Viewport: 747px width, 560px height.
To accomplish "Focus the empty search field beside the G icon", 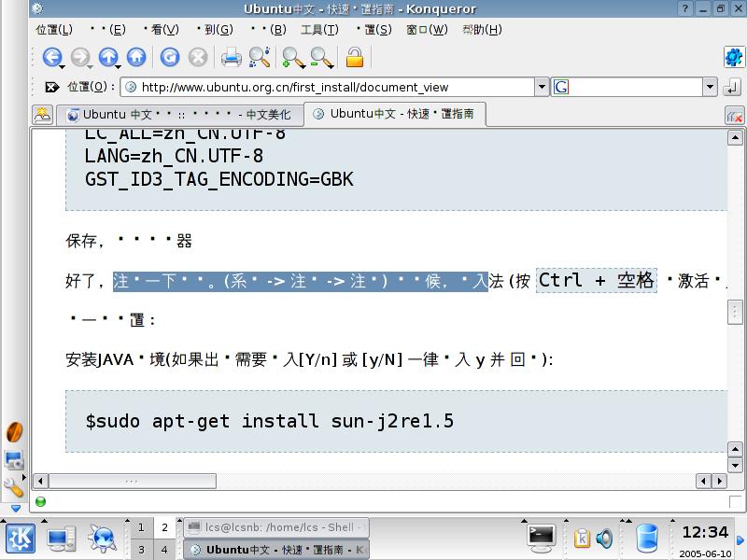I will pos(636,87).
